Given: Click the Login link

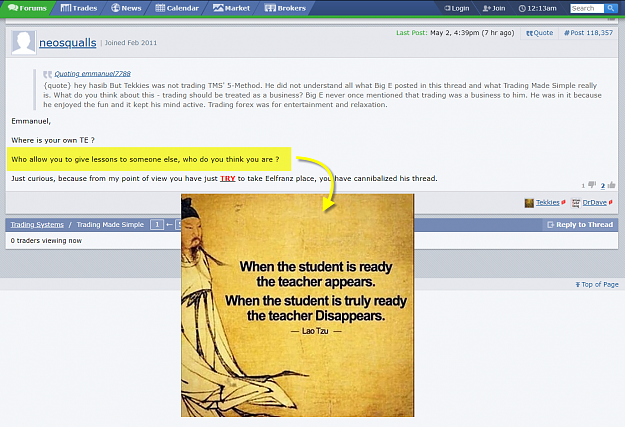Looking at the screenshot, I should coord(457,8).
